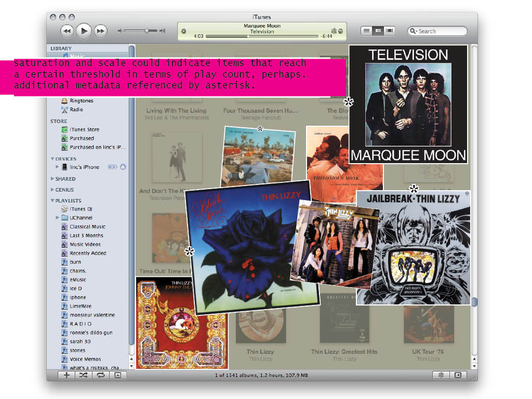
Task: Open the Classical Music smart playlist
Action: [x=87, y=227]
